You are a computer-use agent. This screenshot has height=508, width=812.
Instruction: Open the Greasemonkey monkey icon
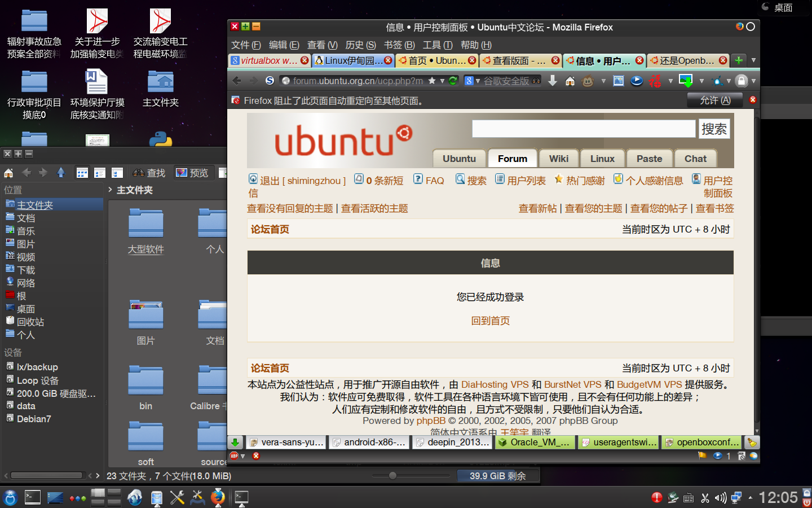point(588,81)
